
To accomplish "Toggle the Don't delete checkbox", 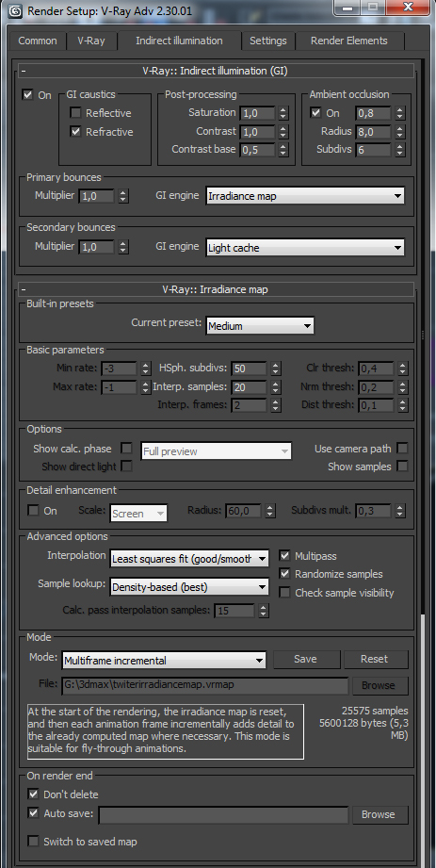I will tap(33, 794).
